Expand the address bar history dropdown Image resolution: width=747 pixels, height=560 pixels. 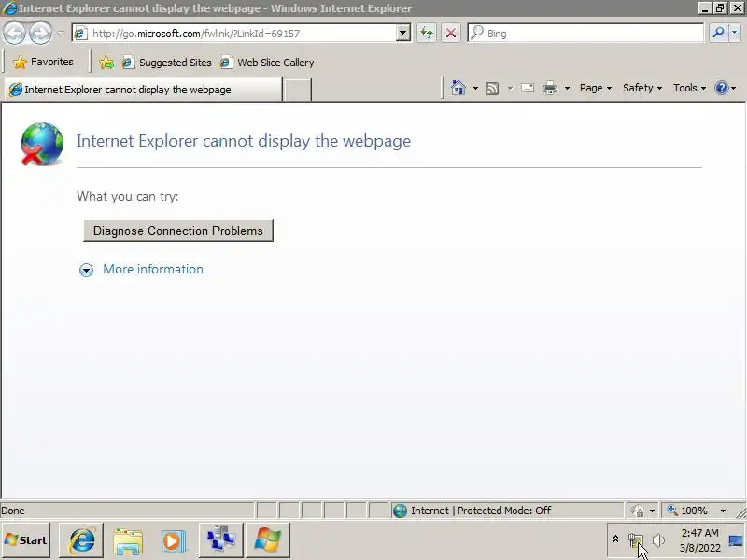pyautogui.click(x=403, y=34)
